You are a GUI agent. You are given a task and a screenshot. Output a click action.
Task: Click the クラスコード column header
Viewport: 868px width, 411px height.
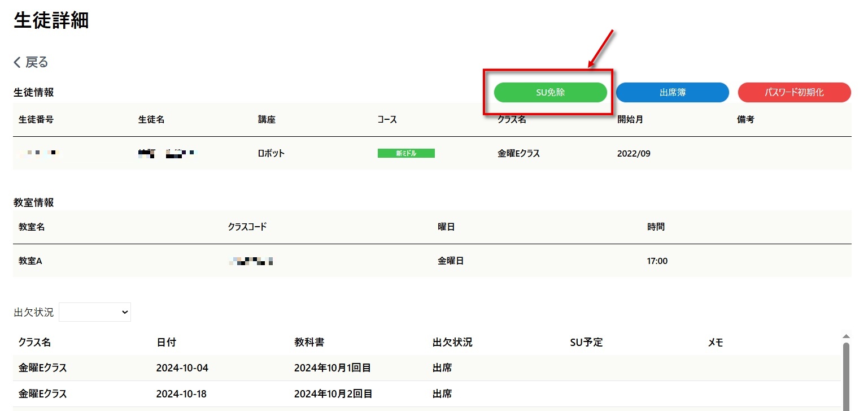coord(247,227)
